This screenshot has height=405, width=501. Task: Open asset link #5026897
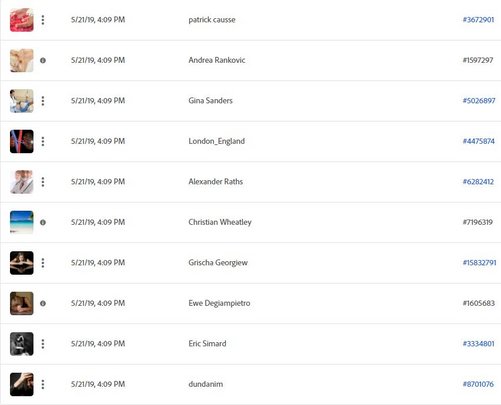479,101
